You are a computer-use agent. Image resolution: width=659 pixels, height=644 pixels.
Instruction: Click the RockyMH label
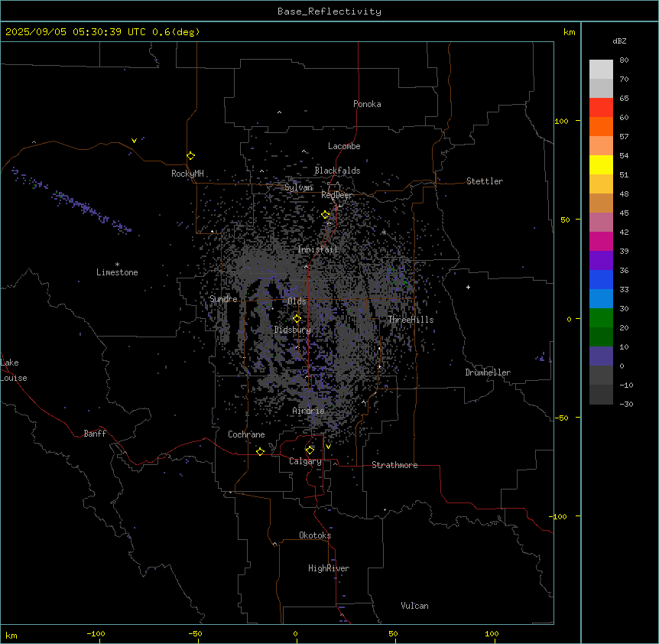[187, 174]
